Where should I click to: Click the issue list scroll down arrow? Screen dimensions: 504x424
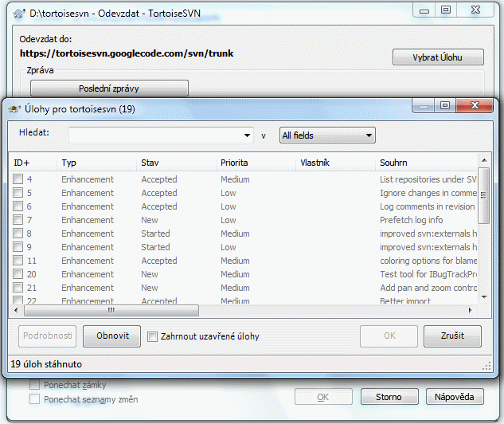(x=484, y=297)
